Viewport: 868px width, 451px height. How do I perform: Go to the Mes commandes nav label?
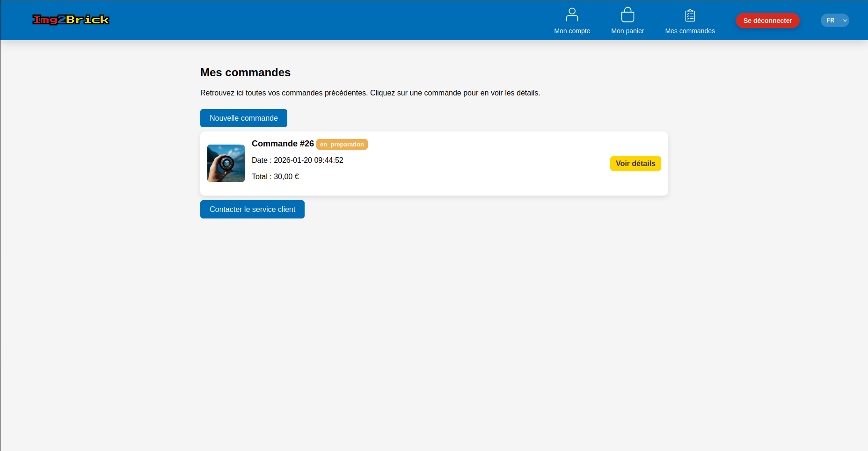(690, 31)
